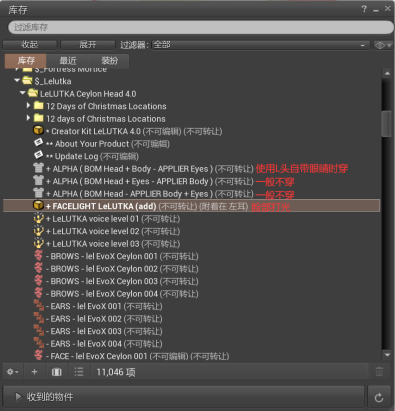Open the inventory gear options menu

pyautogui.click(x=13, y=371)
